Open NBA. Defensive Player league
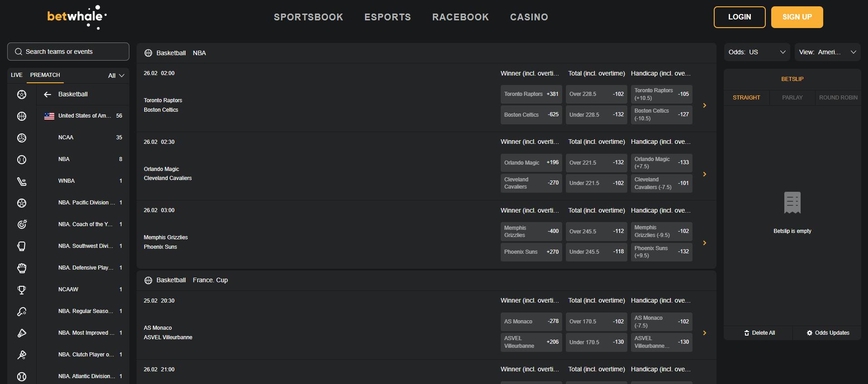The width and height of the screenshot is (868, 384). (83, 268)
